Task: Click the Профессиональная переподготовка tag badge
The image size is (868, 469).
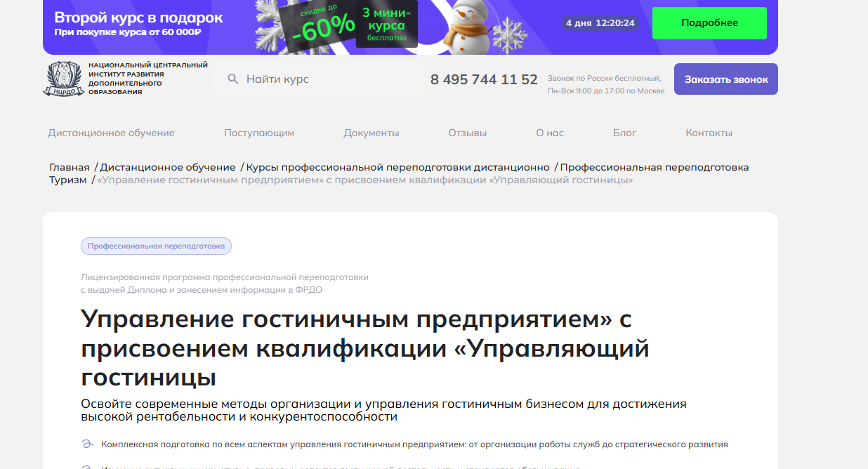Action: point(156,246)
